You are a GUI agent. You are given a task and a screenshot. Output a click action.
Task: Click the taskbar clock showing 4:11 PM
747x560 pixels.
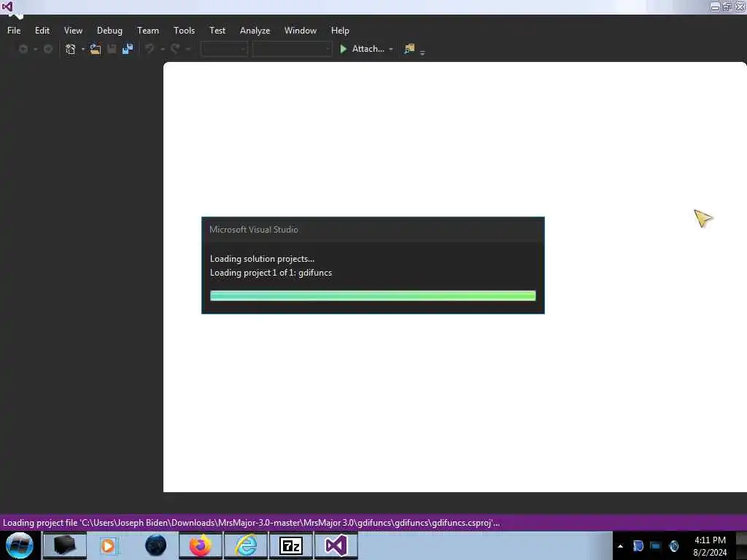click(x=710, y=546)
